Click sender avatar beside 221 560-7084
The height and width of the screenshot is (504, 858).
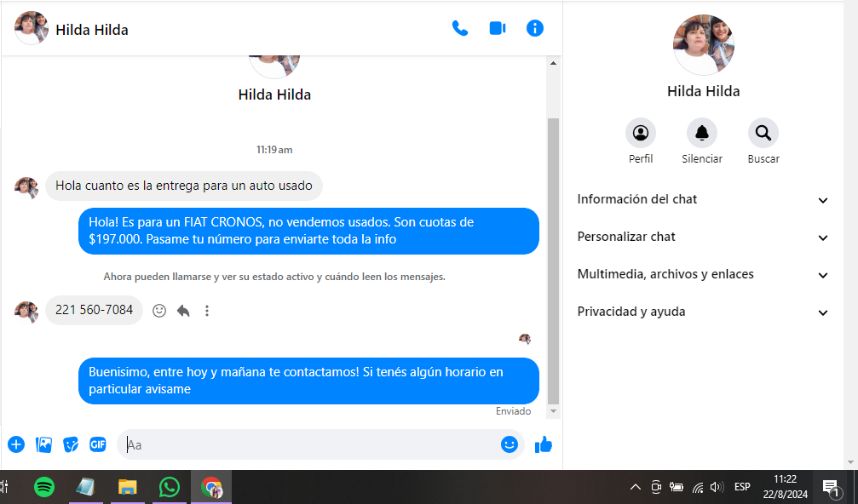[26, 312]
